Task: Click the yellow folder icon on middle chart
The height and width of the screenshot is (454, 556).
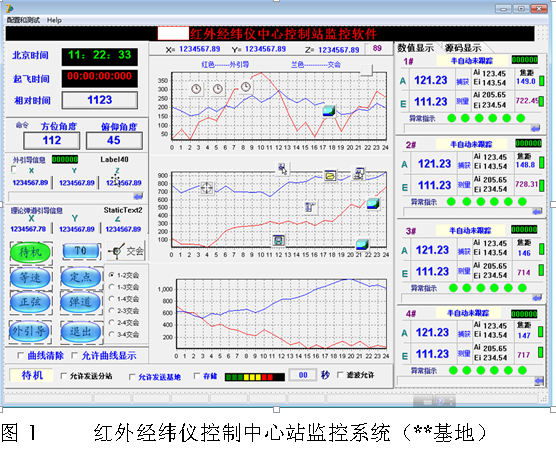Action: pyautogui.click(x=330, y=176)
